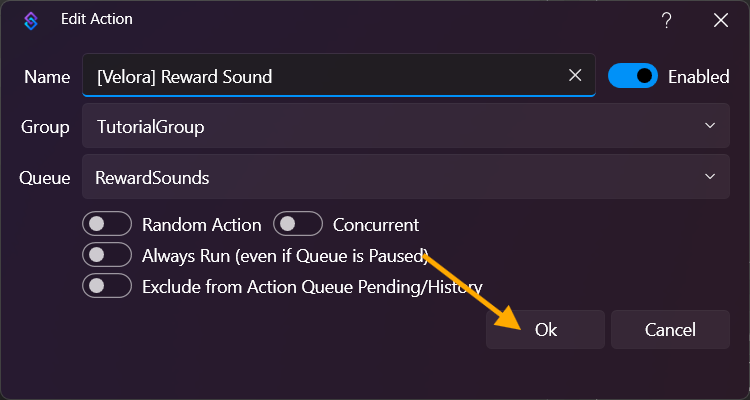Turn on the Concurrent toggle
The image size is (750, 400).
pos(298,224)
